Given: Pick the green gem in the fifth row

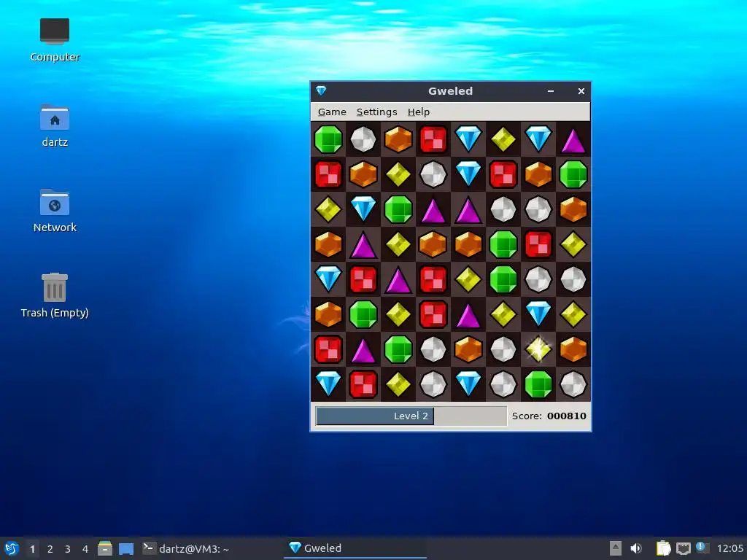Looking at the screenshot, I should pos(503,279).
